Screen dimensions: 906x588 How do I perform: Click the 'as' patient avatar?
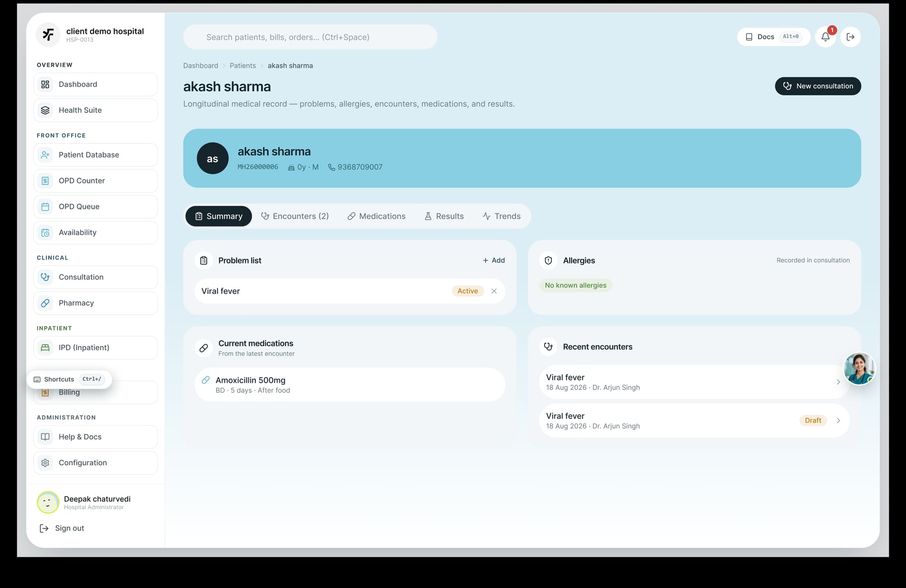tap(212, 159)
